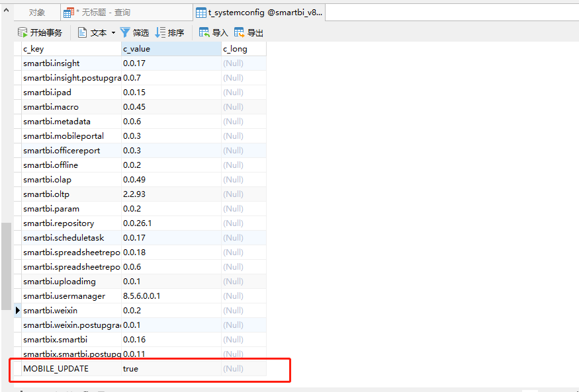
Task: Click the Begin Transaction (开始事务) icon
Action: tap(22, 32)
